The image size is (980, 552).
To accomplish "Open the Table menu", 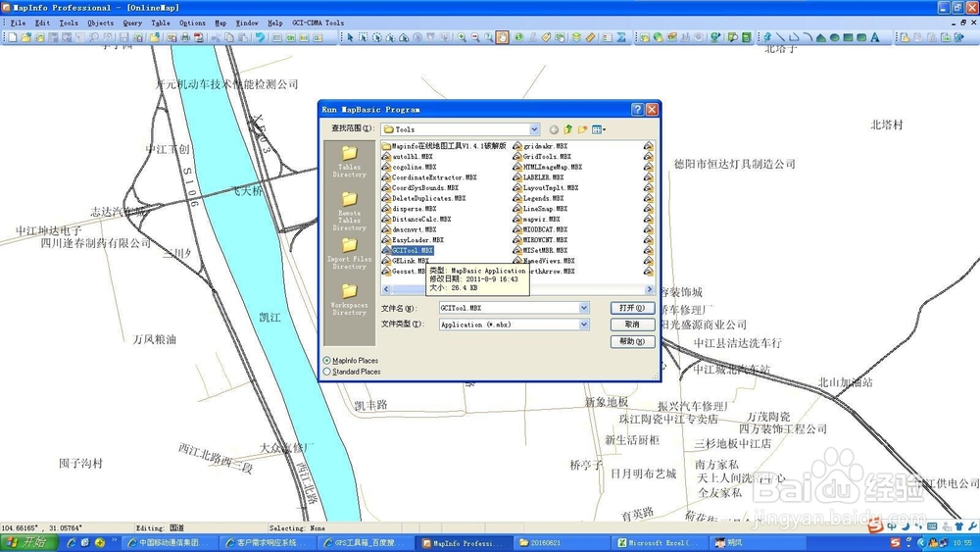I will 161,23.
